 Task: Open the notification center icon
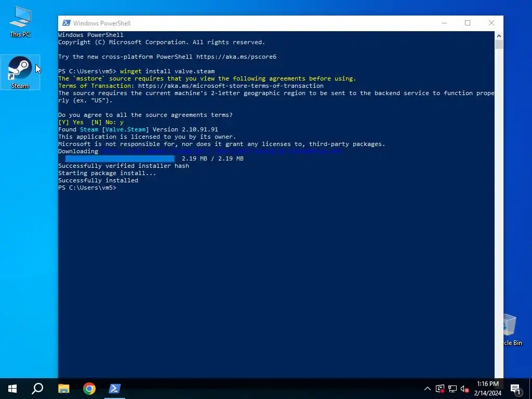(516, 389)
